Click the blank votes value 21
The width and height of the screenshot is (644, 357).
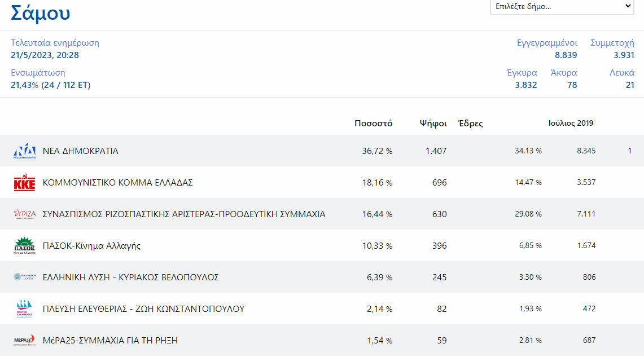coord(630,85)
